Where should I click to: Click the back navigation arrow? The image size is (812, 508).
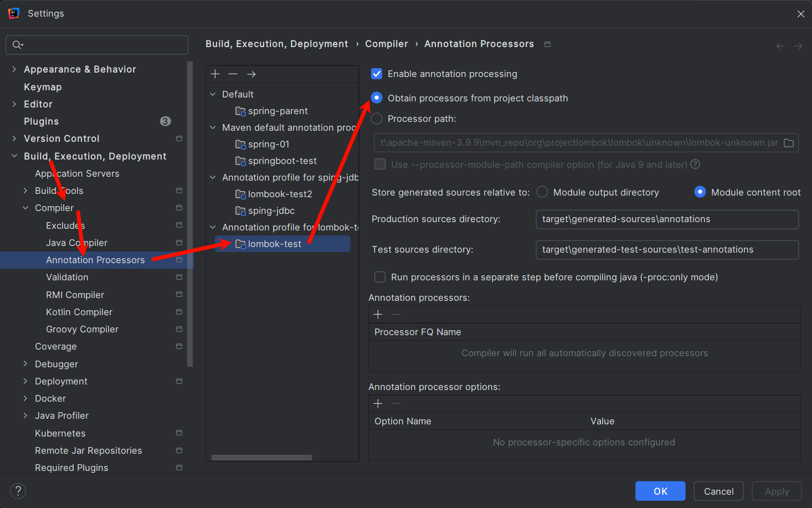point(780,46)
